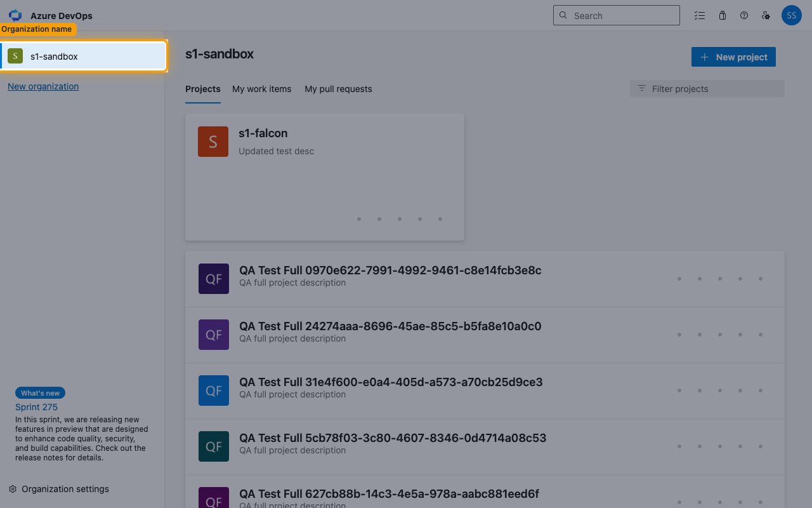
Task: Follow the New organization link
Action: (x=43, y=86)
